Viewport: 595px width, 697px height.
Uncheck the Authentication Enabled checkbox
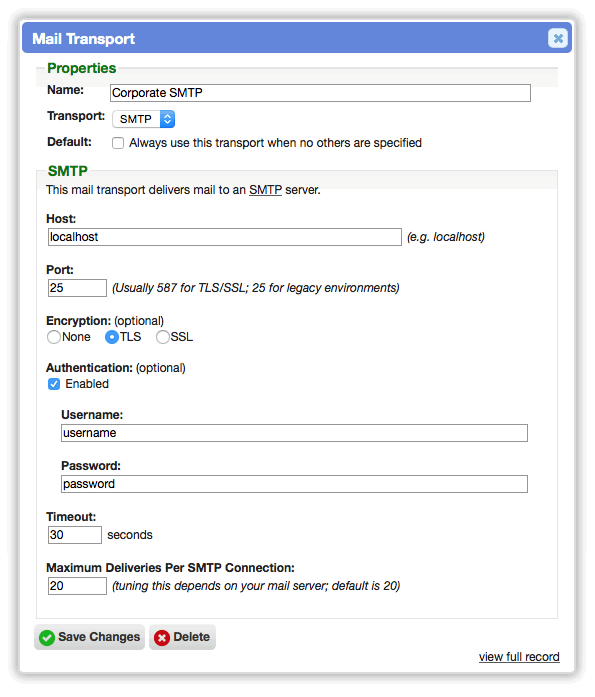(x=54, y=384)
